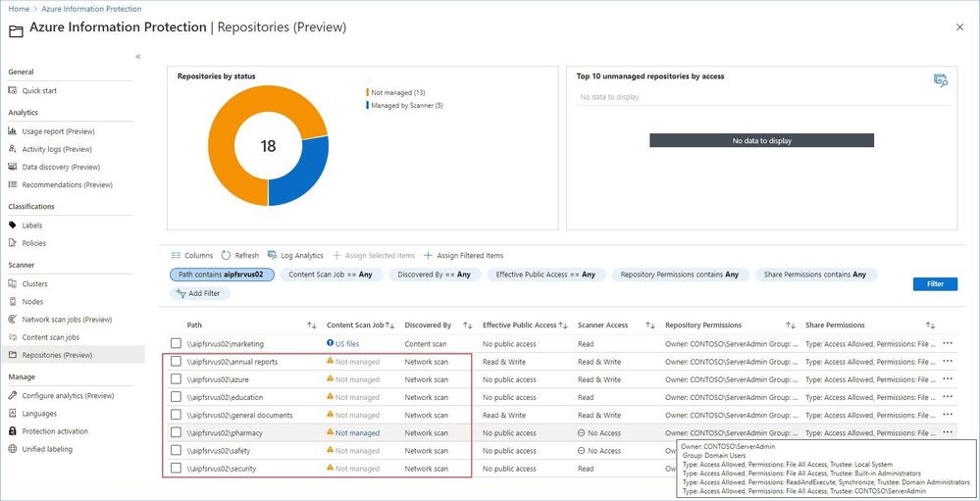Collapse the sidebar with the double chevron
The height and width of the screenshot is (501, 980).
click(138, 56)
